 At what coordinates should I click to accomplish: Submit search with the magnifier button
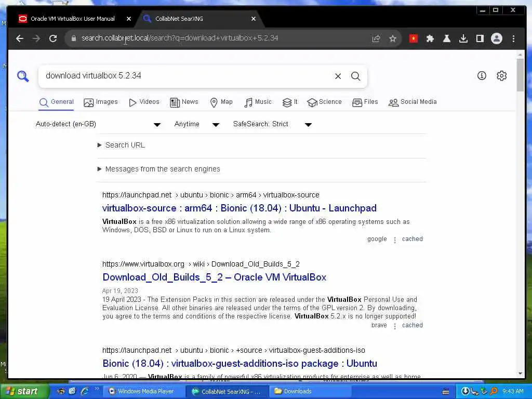(355, 76)
